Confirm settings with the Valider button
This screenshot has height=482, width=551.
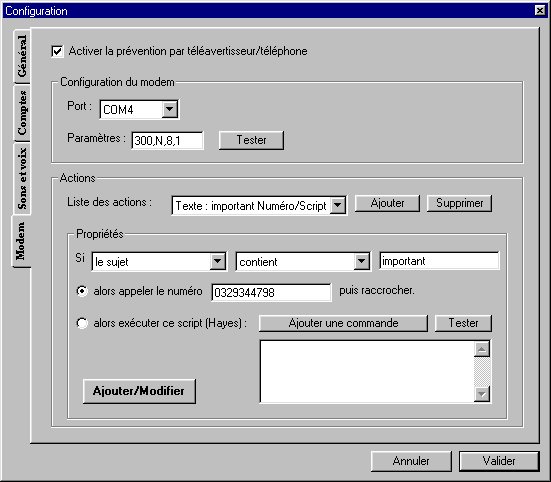click(499, 461)
